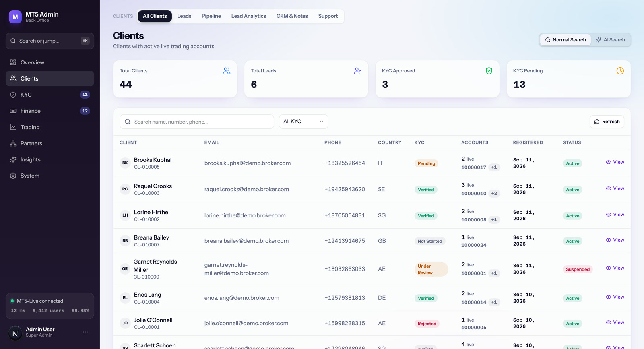Click the KYC Approved shield icon
This screenshot has height=349, width=644.
tap(489, 71)
